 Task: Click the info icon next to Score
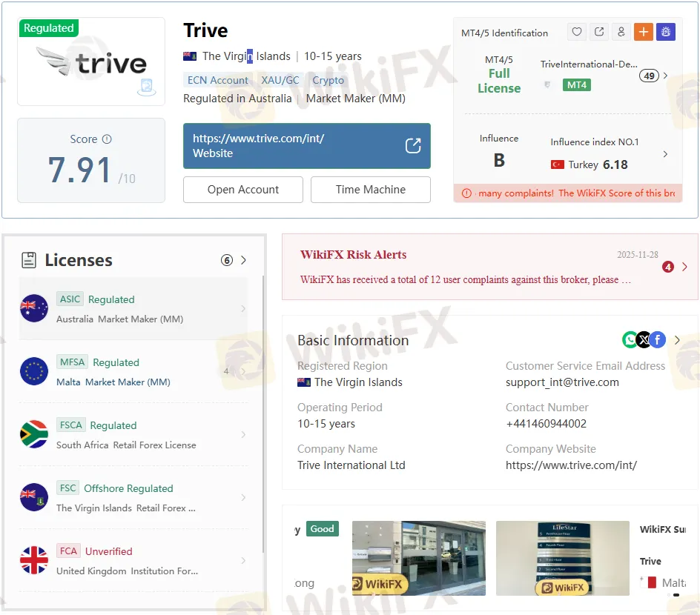tap(107, 139)
